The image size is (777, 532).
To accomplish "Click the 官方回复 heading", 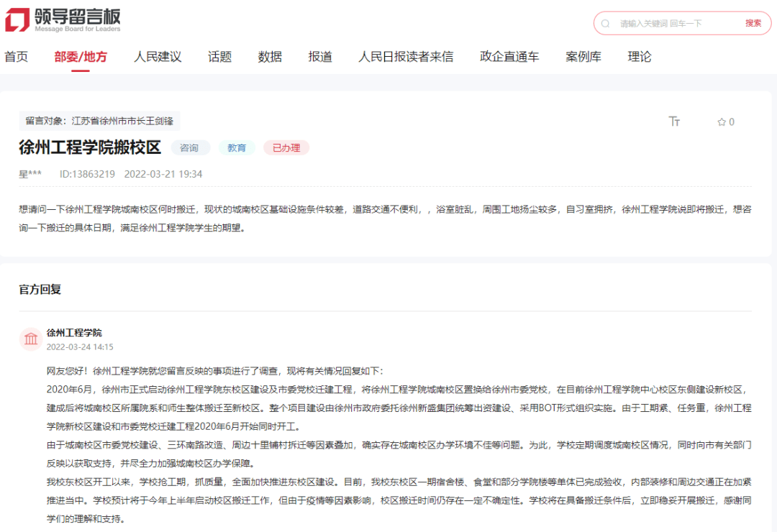I will point(40,289).
